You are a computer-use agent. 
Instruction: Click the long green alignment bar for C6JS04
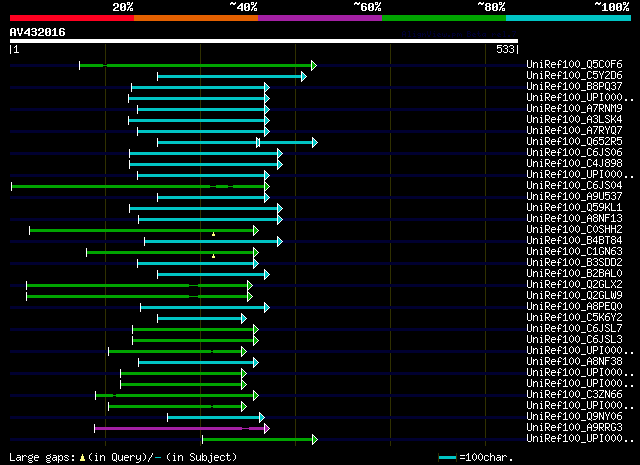click(140, 187)
